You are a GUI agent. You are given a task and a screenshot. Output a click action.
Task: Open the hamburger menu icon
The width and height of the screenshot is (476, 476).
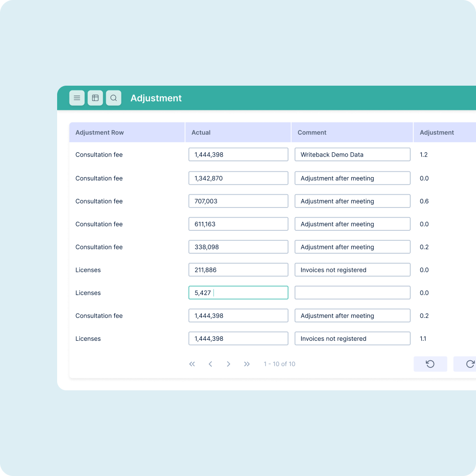coord(77,98)
